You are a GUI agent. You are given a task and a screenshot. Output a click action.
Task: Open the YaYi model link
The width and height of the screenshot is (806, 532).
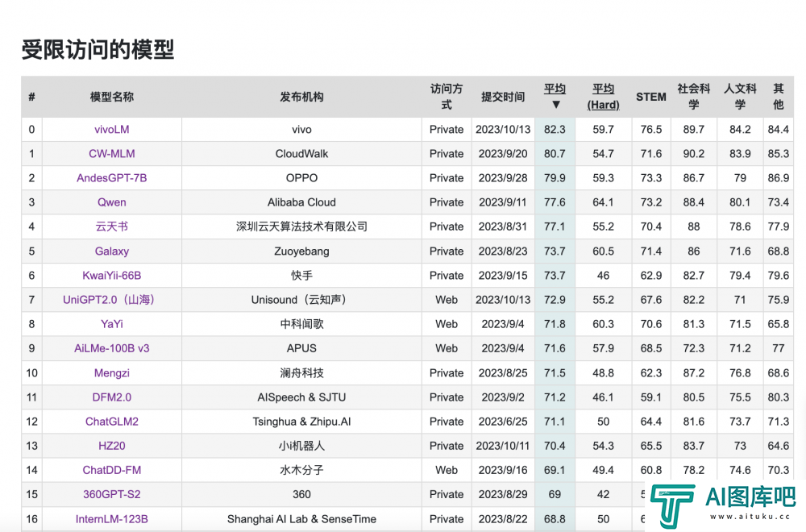pyautogui.click(x=111, y=324)
